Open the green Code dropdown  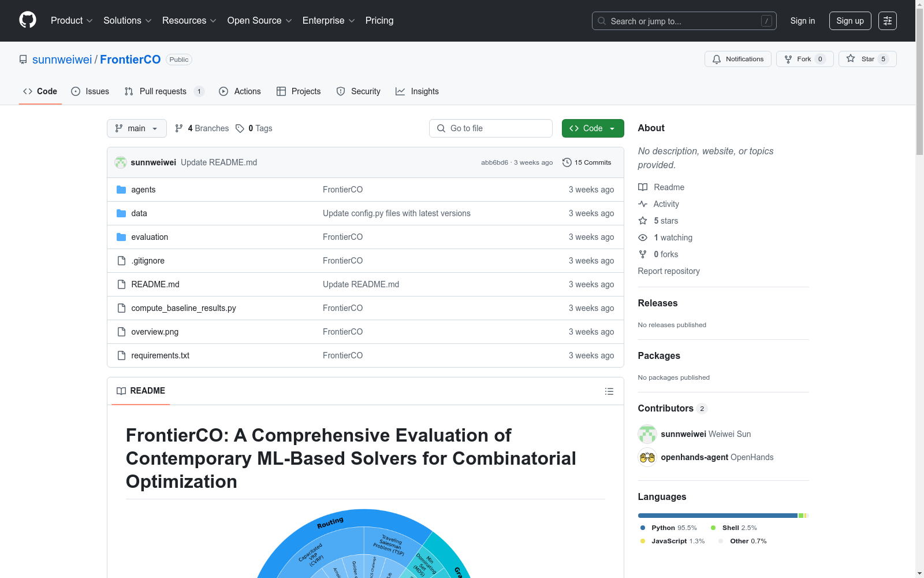593,128
